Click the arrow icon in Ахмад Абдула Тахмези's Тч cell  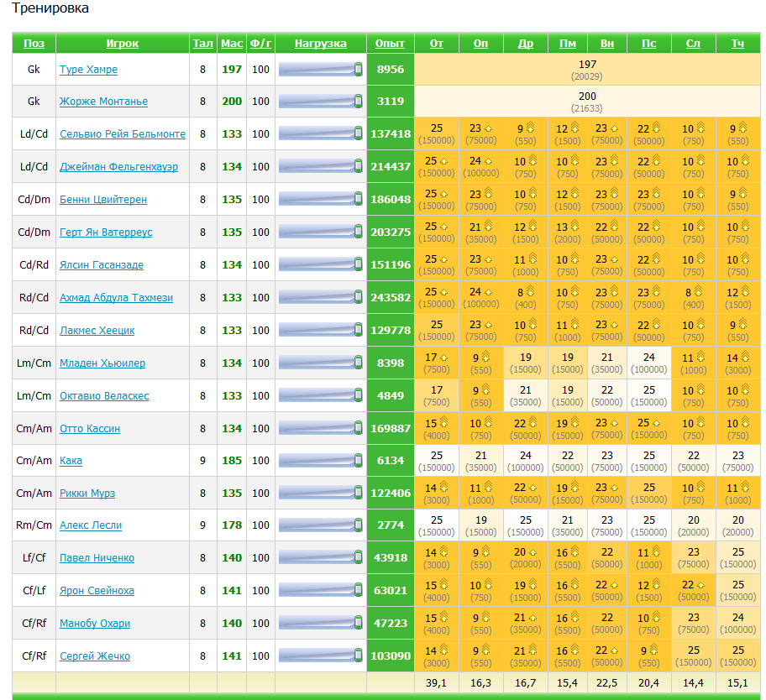[743, 292]
